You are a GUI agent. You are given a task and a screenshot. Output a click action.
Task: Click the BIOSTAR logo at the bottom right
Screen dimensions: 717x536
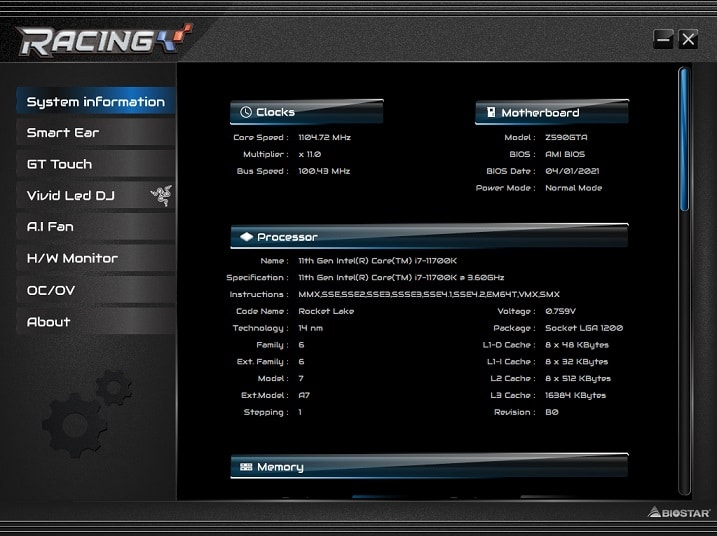point(678,513)
